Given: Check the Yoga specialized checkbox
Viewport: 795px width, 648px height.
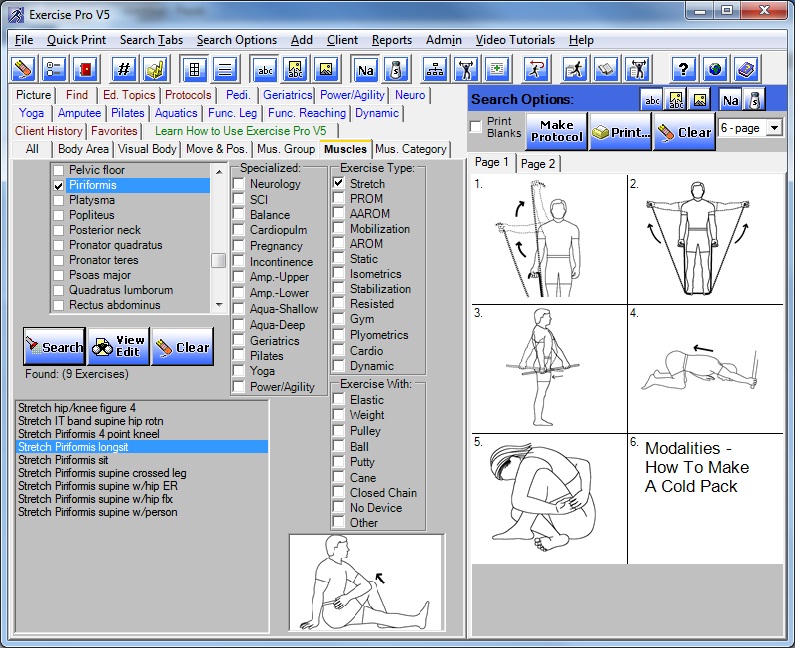Looking at the screenshot, I should click(238, 371).
